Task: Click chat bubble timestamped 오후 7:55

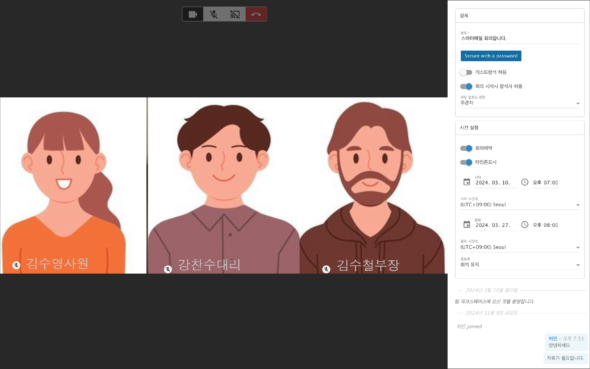Action: pos(566,342)
